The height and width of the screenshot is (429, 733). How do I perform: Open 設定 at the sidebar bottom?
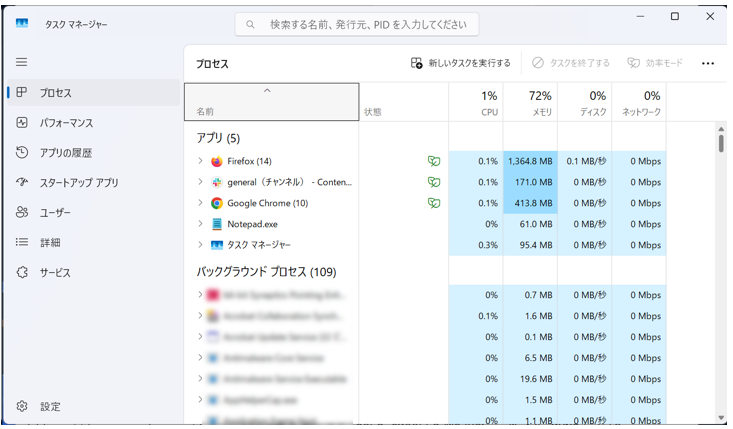coord(93,406)
